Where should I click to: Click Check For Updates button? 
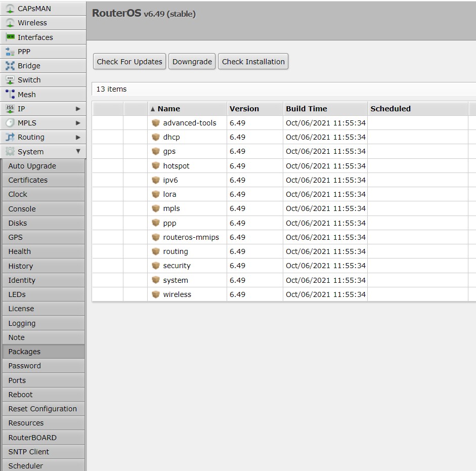click(x=129, y=61)
